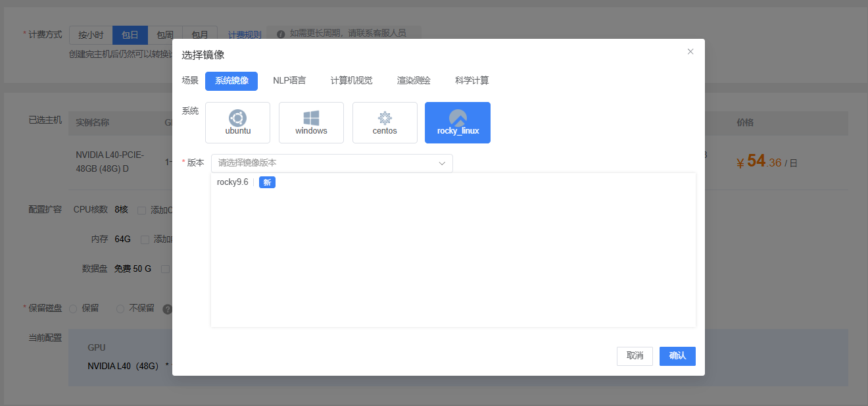Screen dimensions: 868x406
Task: Switch to the NLP语言 scenario tab
Action: click(x=289, y=81)
